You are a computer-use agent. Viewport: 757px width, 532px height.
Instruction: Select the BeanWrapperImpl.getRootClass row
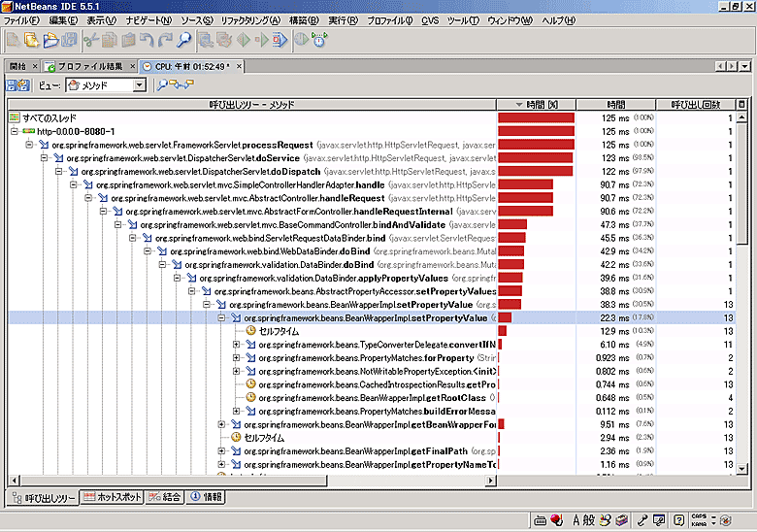pos(373,398)
